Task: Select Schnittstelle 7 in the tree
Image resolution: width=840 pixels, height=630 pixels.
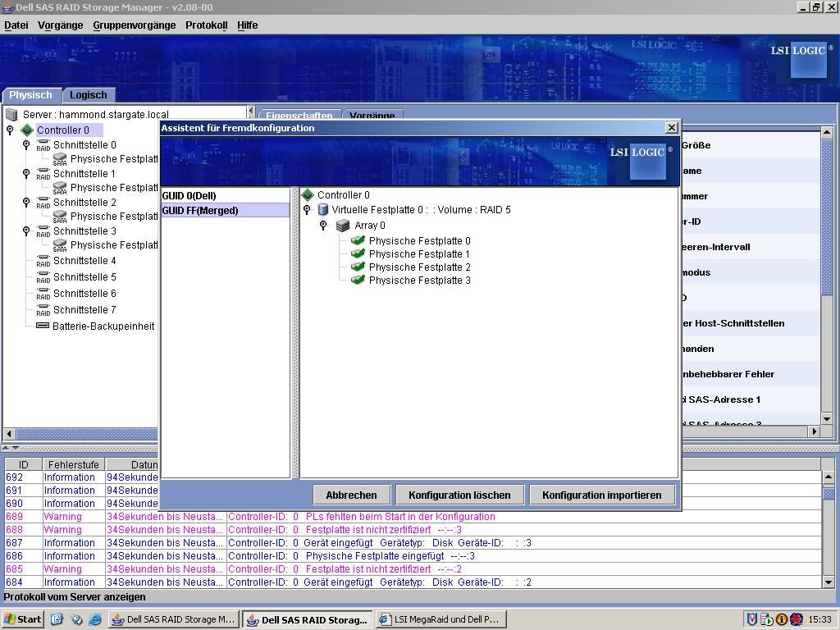Action: [84, 310]
